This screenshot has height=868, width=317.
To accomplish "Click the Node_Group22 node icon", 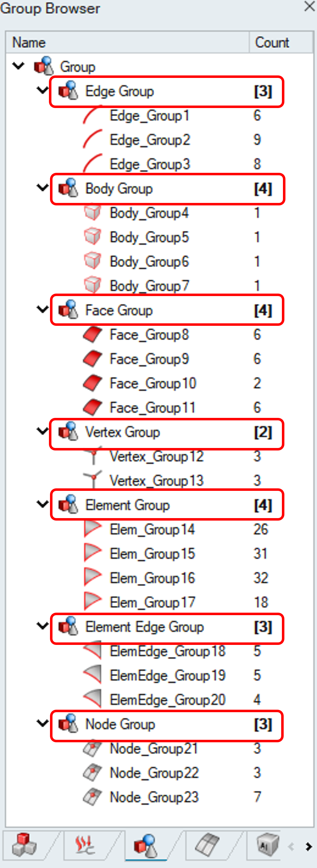I will 93,772.
